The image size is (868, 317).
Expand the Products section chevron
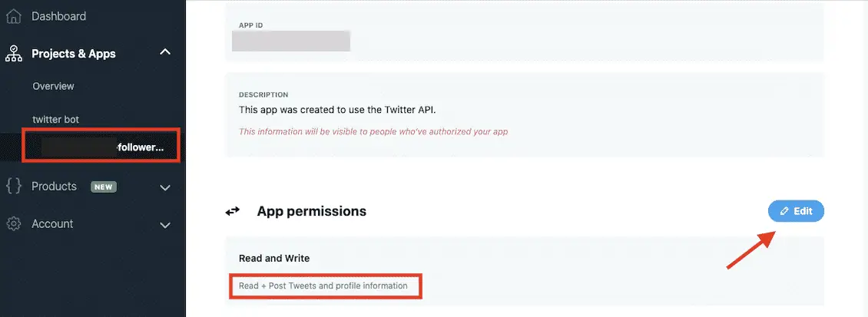tap(164, 187)
